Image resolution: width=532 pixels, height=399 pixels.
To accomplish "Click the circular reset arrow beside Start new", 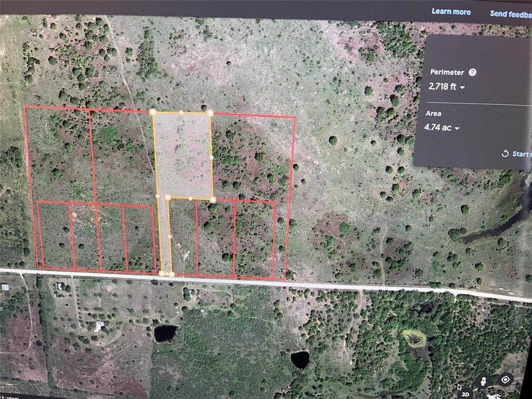I will click(x=505, y=154).
